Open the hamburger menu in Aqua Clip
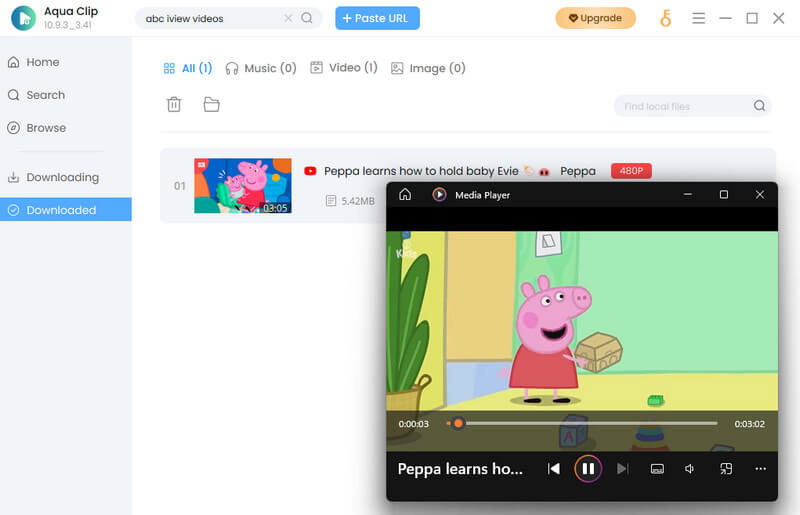The image size is (800, 515). point(698,18)
